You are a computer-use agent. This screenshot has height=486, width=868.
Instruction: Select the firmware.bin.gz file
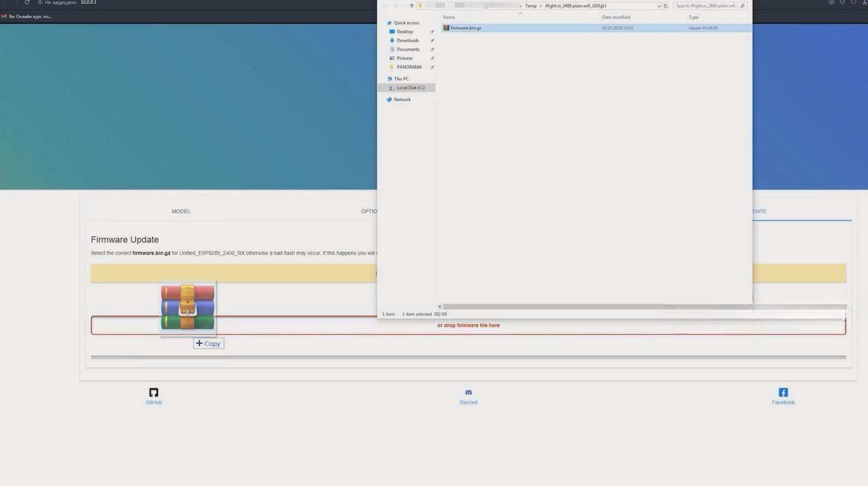pos(466,28)
